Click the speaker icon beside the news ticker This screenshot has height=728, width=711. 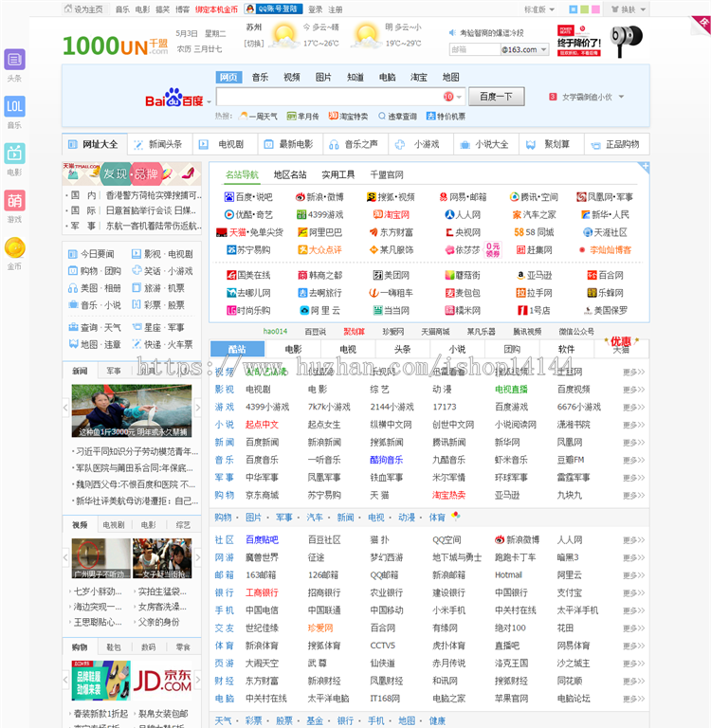pyautogui.click(x=452, y=32)
